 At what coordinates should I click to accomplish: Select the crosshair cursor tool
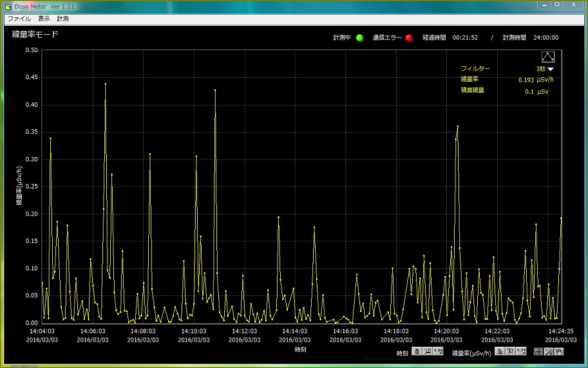(x=538, y=351)
